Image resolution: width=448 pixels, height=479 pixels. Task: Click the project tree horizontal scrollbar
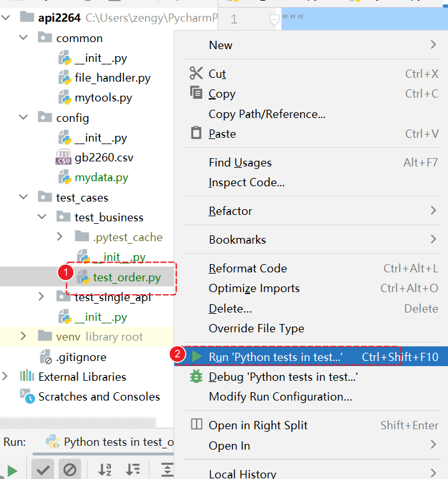(x=78, y=422)
